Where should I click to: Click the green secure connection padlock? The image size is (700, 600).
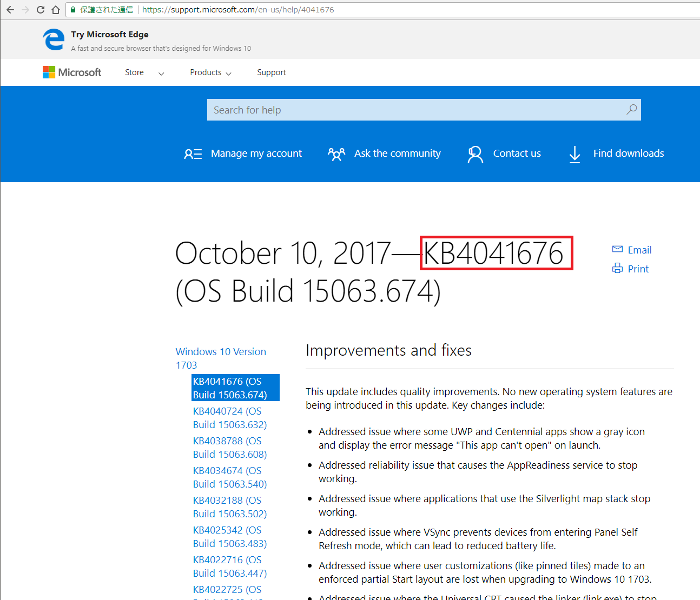tap(73, 10)
